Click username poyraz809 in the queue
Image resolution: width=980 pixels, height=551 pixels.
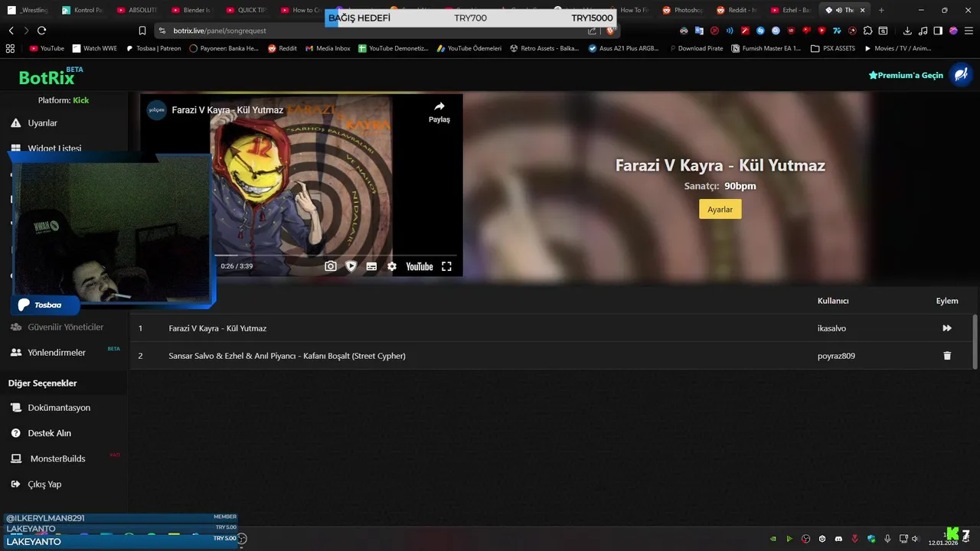pyautogui.click(x=836, y=356)
